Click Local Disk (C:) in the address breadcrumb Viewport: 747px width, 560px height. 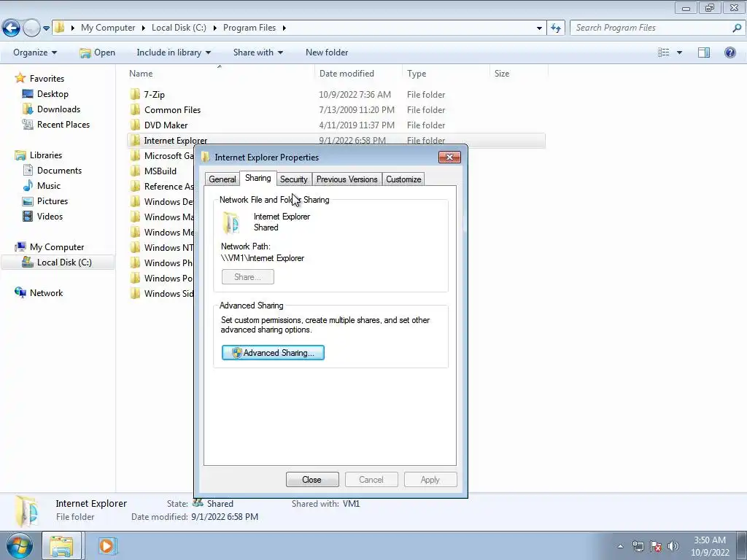tap(179, 28)
